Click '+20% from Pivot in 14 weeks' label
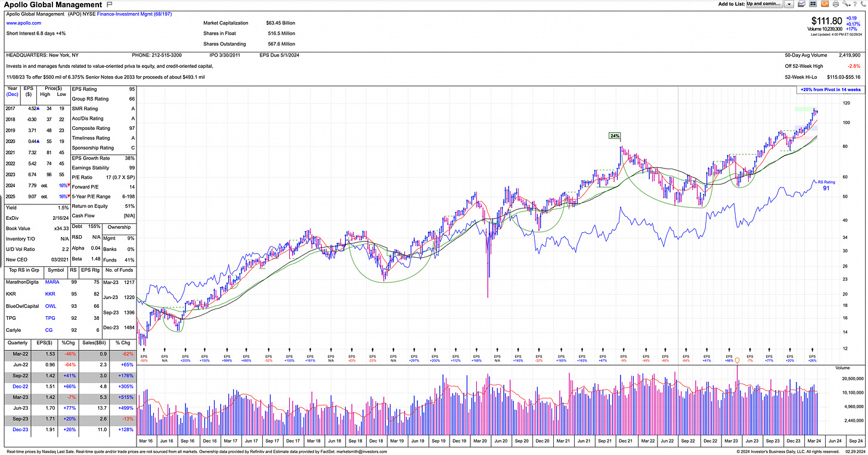This screenshot has width=868, height=455. (x=831, y=90)
